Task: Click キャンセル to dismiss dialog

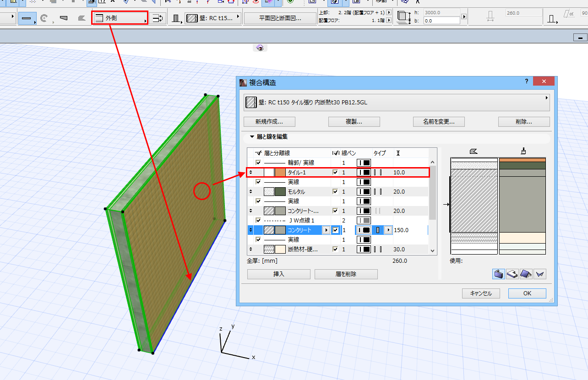Action: point(481,293)
